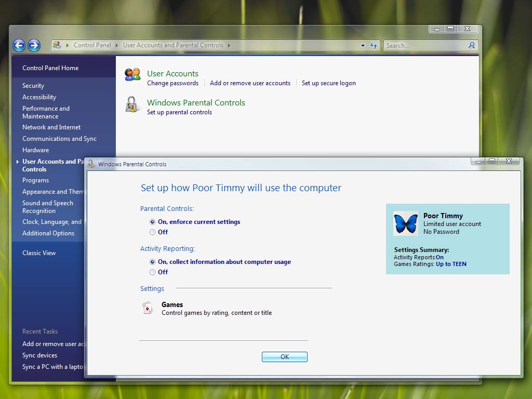The width and height of the screenshot is (532, 399).
Task: Click Set up parental controls link
Action: coord(179,112)
